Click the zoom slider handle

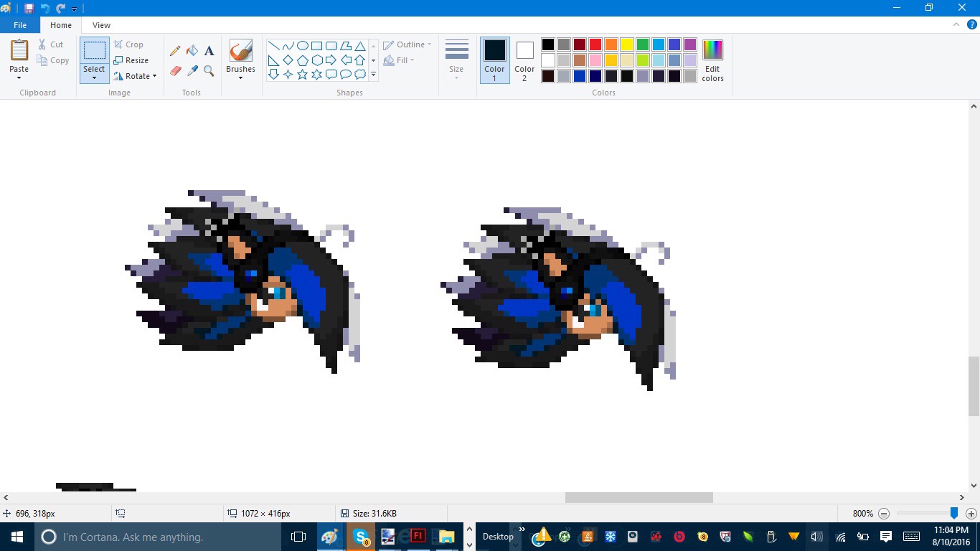(x=953, y=513)
